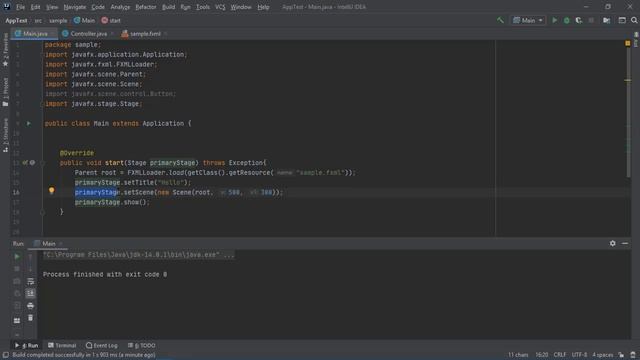Select sample in the navigation breadcrumb

[58, 20]
